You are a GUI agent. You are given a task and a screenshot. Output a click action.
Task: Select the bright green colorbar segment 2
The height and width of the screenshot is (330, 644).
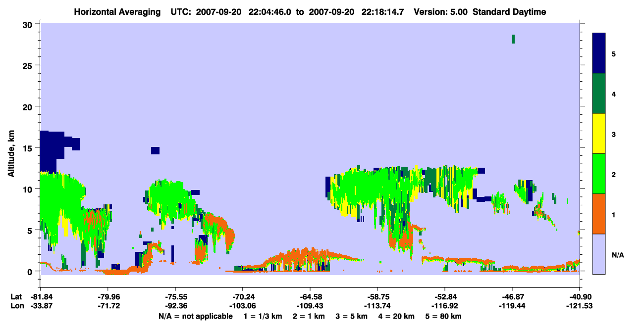[x=599, y=174]
